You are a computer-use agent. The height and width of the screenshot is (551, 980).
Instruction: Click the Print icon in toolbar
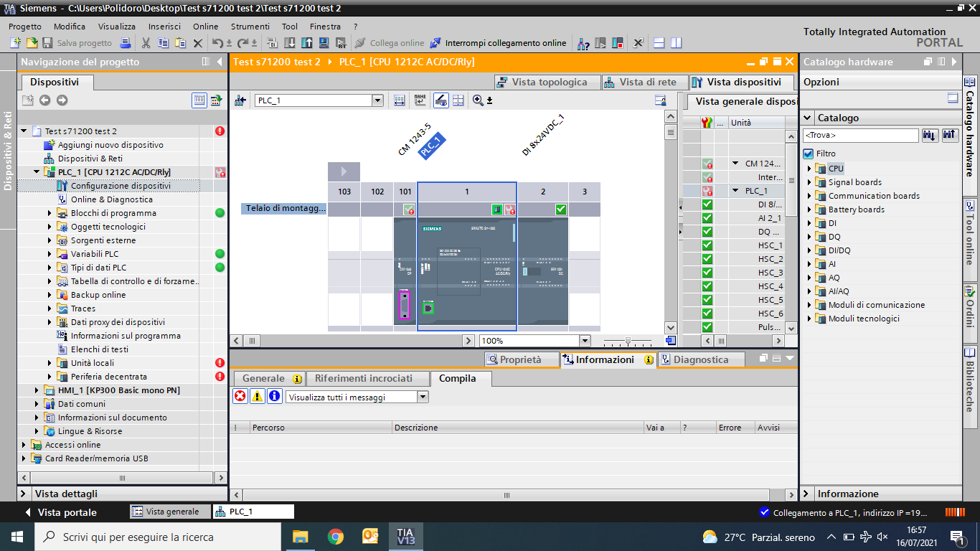pyautogui.click(x=125, y=43)
